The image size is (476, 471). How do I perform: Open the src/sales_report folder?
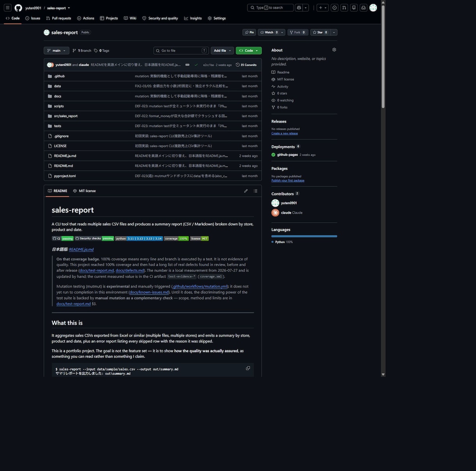(66, 116)
